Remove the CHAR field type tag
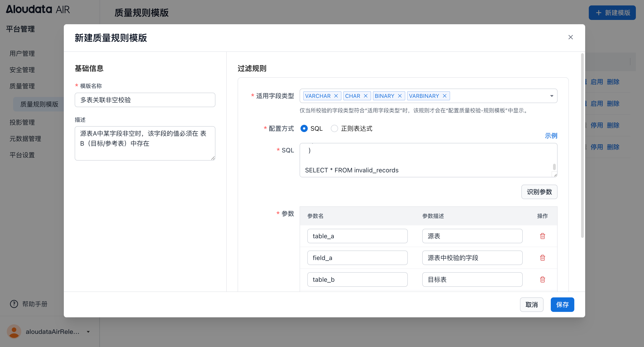This screenshot has height=347, width=644. 366,96
